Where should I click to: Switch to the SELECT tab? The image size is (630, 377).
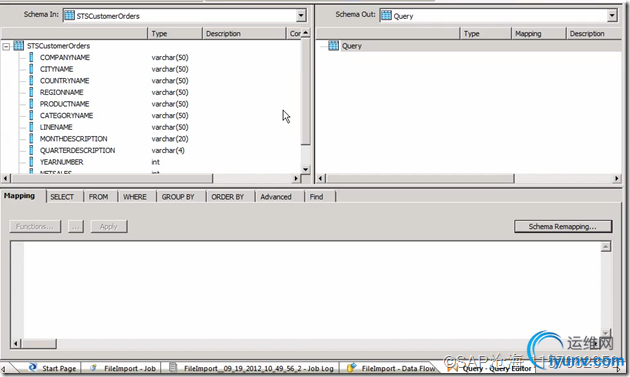(x=62, y=197)
